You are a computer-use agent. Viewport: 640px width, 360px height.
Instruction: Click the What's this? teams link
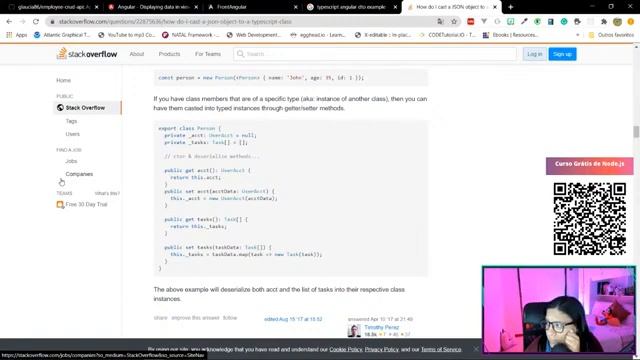coord(107,193)
